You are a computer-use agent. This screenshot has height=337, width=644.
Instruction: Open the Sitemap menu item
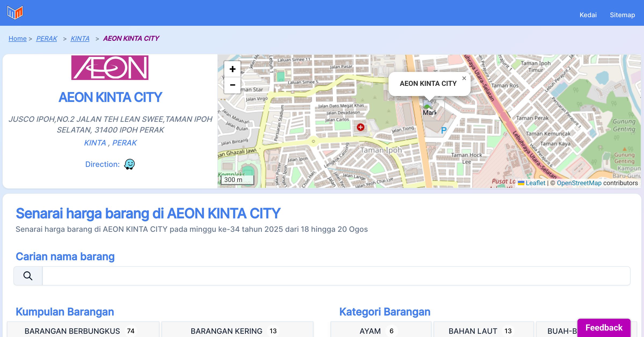point(622,15)
